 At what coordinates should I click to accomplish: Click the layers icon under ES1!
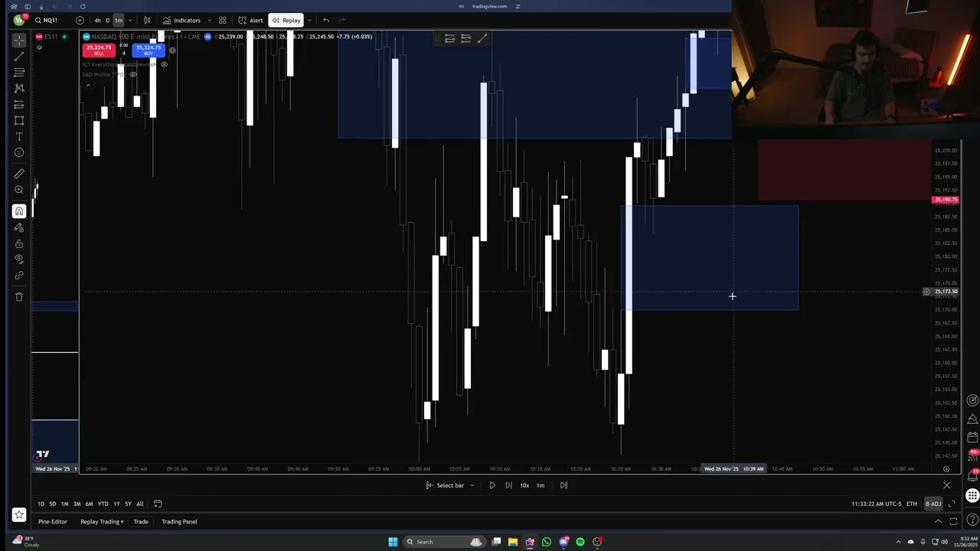[x=39, y=47]
